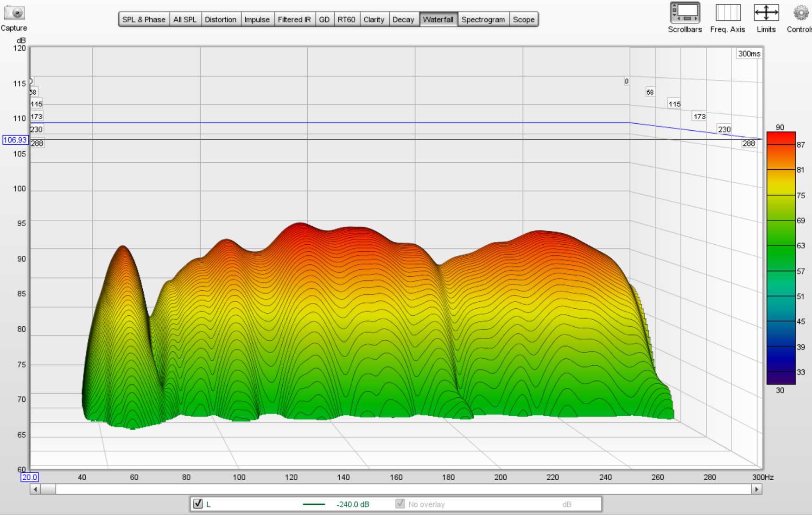
Task: Switch to the All SPL tab
Action: point(185,19)
